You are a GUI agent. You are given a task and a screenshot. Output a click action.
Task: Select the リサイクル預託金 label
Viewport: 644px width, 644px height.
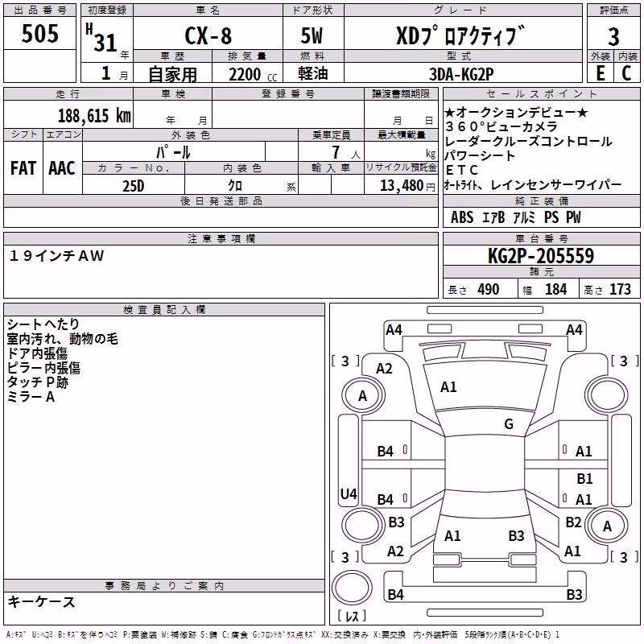click(401, 167)
